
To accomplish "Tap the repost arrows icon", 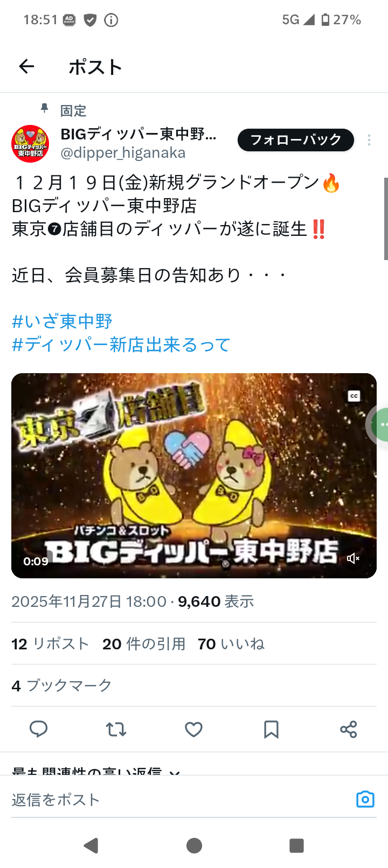I will 116,729.
